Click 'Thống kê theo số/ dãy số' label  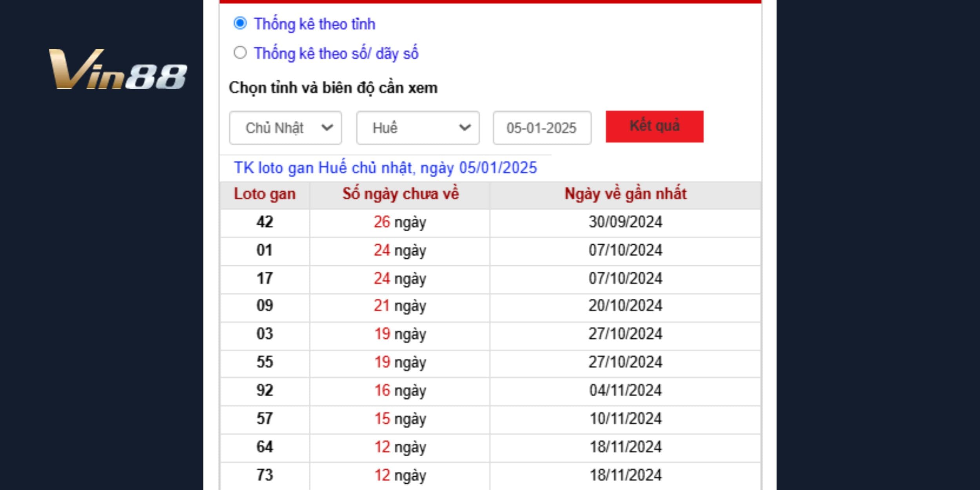point(336,53)
